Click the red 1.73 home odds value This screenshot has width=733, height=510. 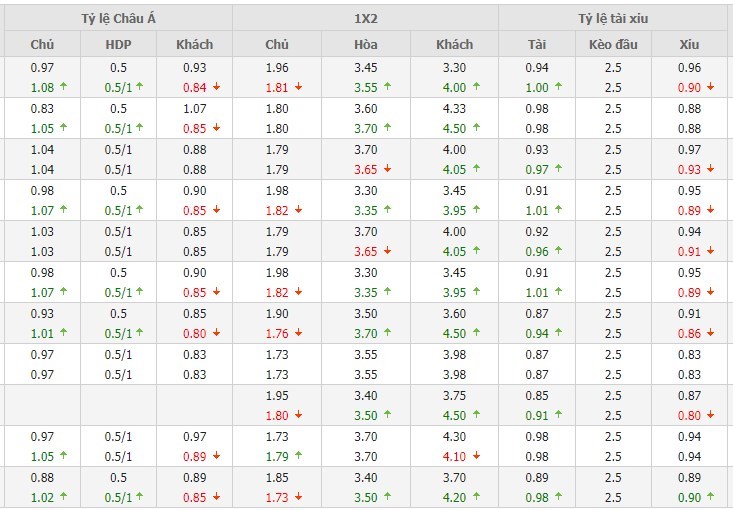276,497
